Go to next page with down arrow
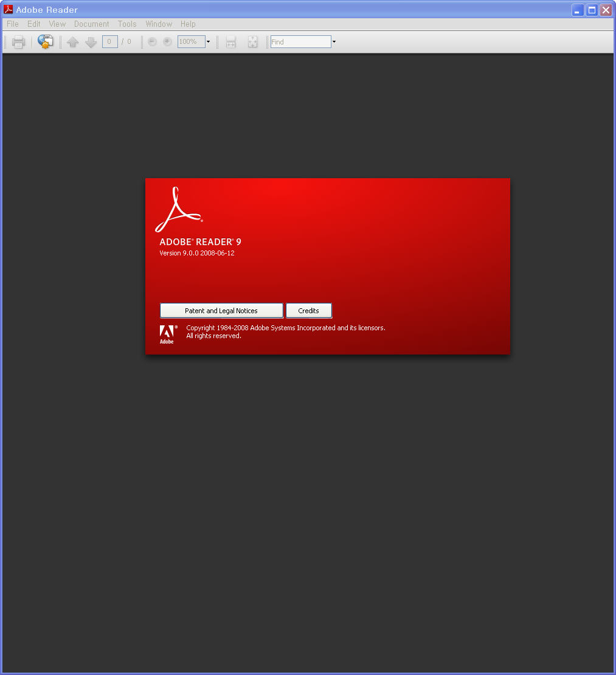Screen dimensions: 616x675 91,42
